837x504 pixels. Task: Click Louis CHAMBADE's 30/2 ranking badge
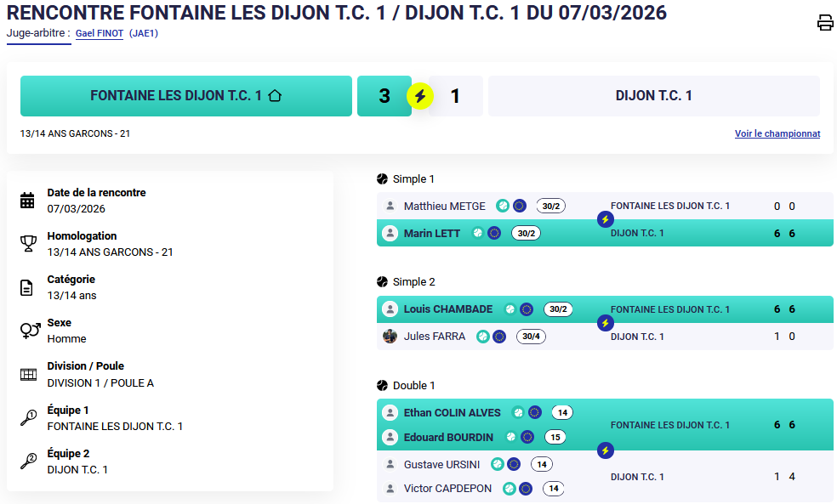[558, 309]
